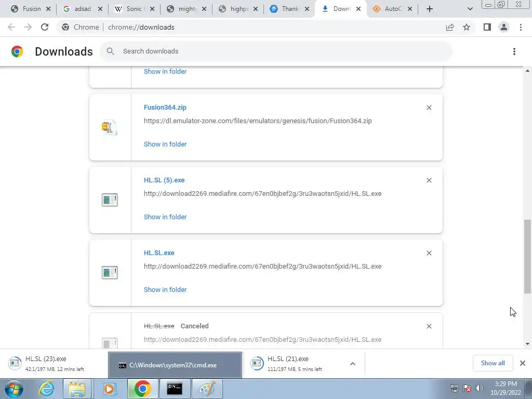The height and width of the screenshot is (399, 532).
Task: Click the Chrome logo beside Downloads
Action: [17, 51]
